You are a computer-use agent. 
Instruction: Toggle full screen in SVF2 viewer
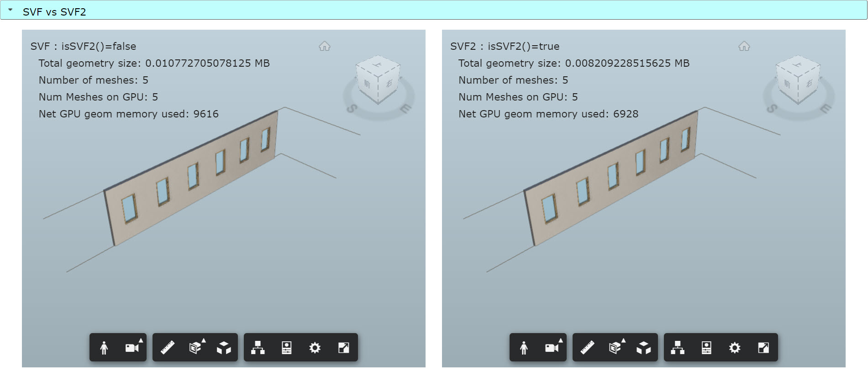point(764,348)
